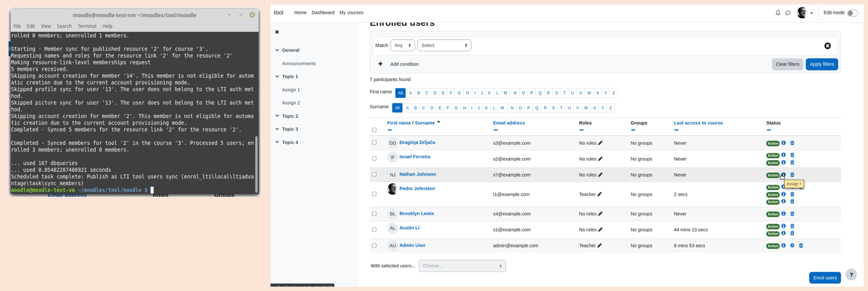Edit roles pencil for Brooklyn Lewis

[600, 214]
